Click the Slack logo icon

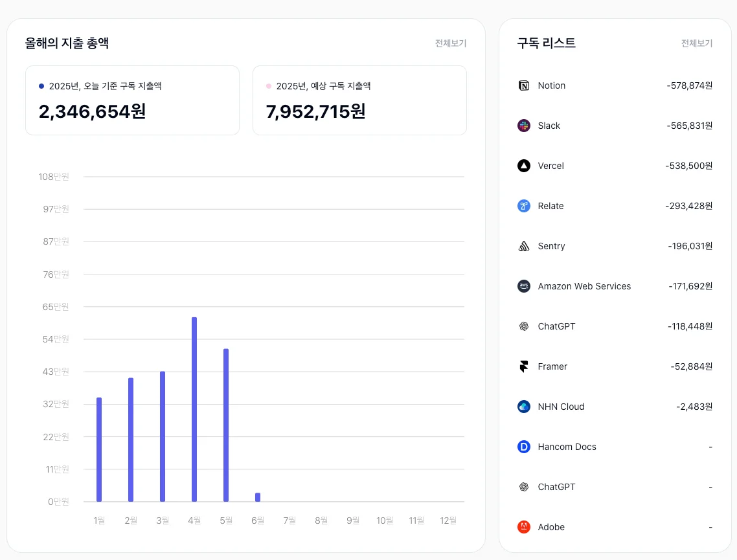pos(524,126)
